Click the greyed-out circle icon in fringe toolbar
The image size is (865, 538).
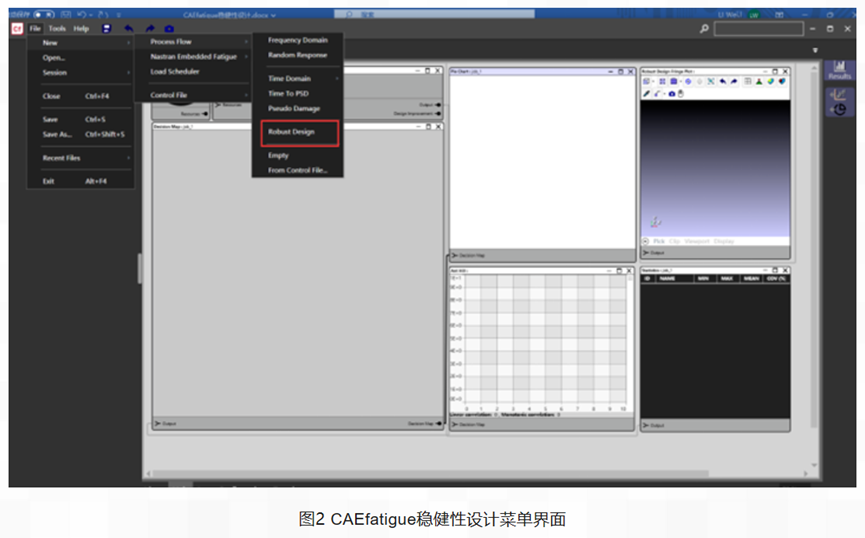(700, 81)
